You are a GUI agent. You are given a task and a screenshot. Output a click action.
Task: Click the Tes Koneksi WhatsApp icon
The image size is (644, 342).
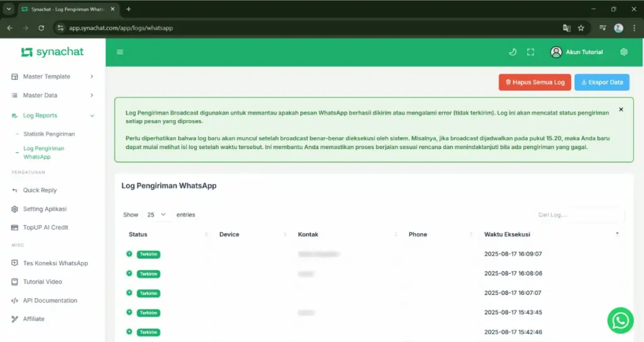tap(15, 263)
